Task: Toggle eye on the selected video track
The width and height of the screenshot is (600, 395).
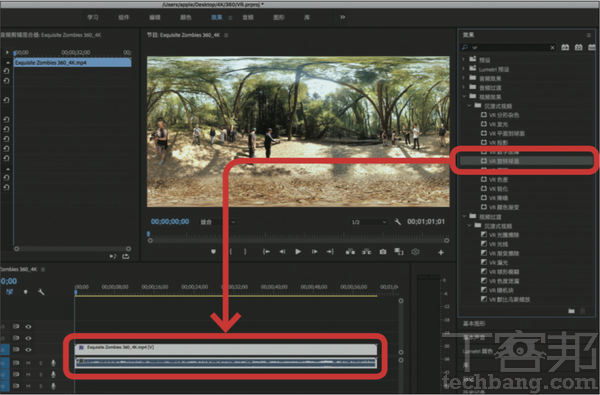Action: click(28, 349)
